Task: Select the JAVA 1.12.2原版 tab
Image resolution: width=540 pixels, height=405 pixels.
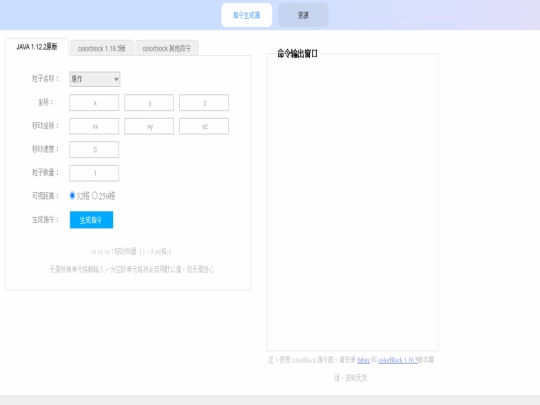Action: [x=37, y=47]
